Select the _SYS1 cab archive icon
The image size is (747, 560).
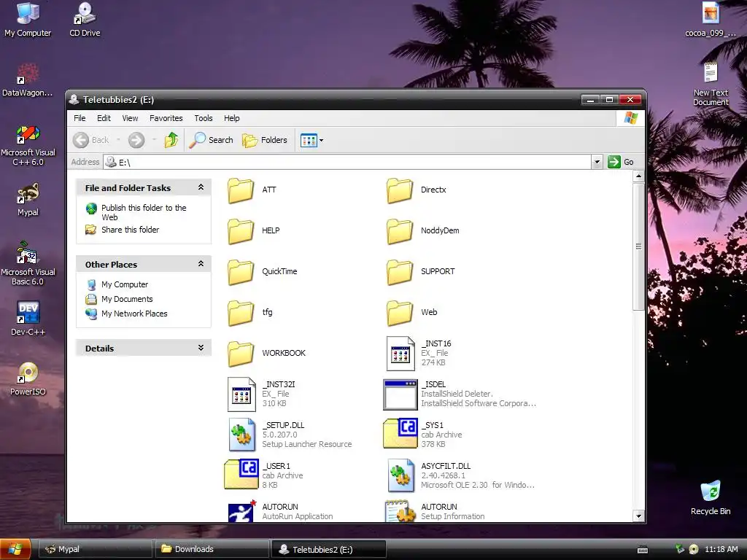pyautogui.click(x=400, y=433)
